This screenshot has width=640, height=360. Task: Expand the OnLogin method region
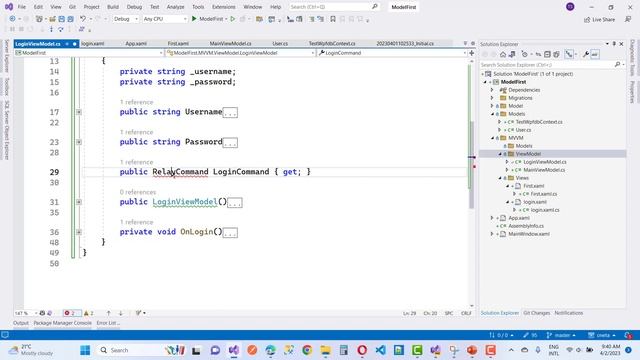79,232
